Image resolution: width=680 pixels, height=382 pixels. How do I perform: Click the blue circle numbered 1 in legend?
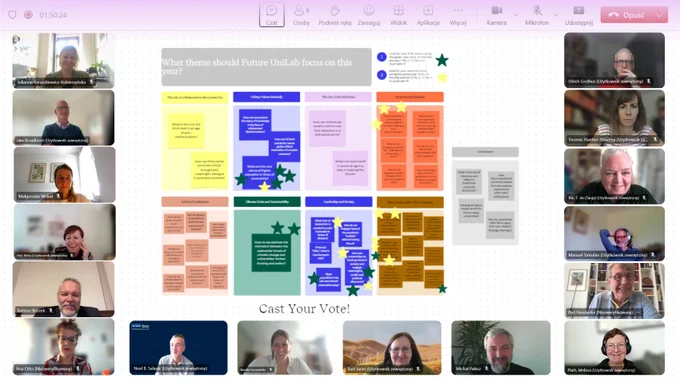coord(382,57)
